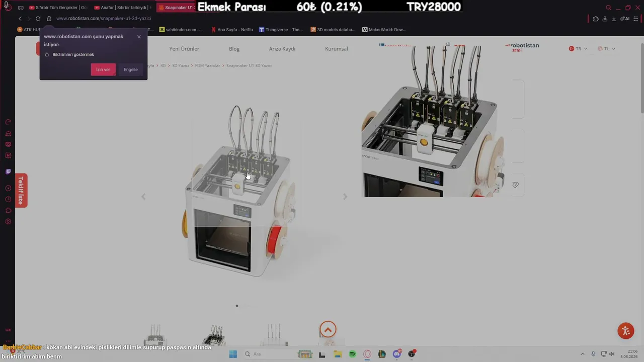Open the MakerWorld bookmark
This screenshot has width=644, height=362.
pos(384,30)
